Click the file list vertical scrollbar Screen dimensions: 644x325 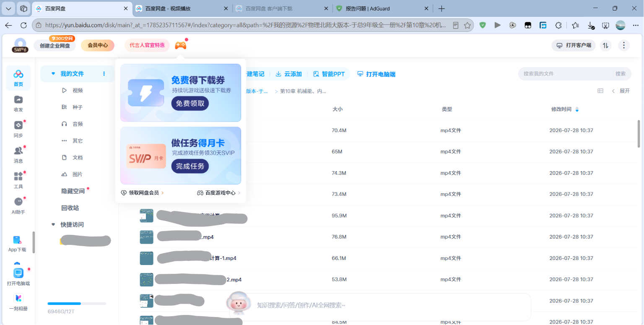pos(639,133)
